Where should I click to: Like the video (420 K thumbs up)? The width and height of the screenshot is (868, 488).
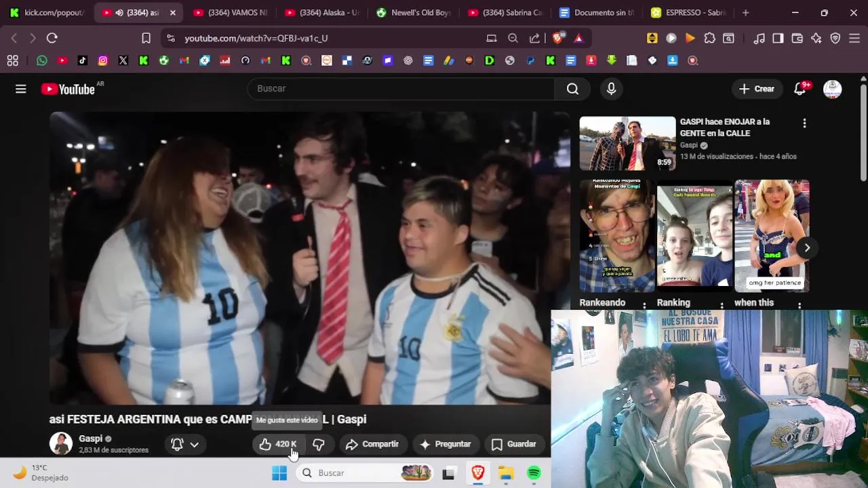279,444
